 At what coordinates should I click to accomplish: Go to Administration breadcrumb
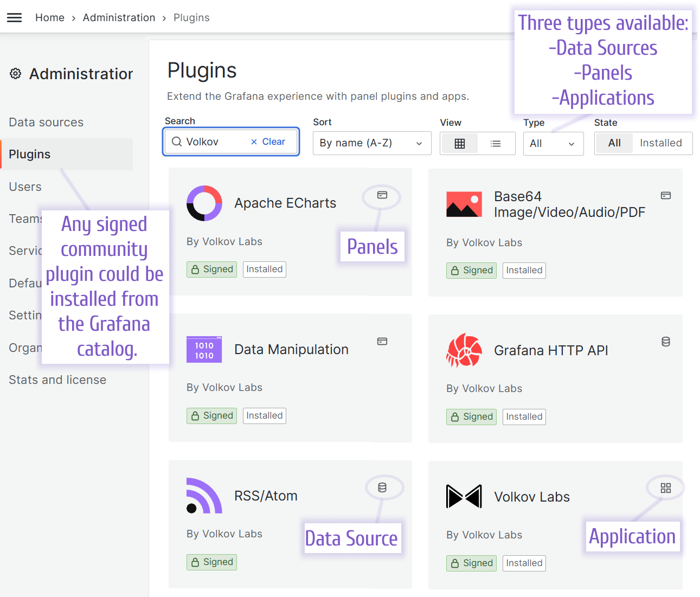click(x=119, y=18)
